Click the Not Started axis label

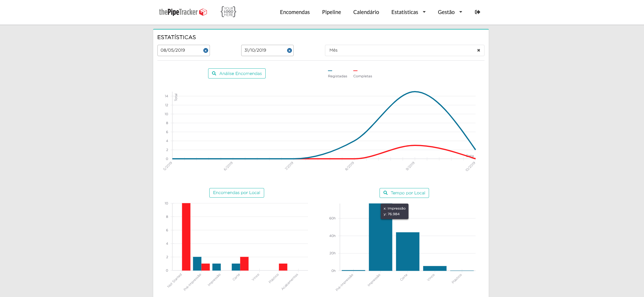[x=174, y=280]
